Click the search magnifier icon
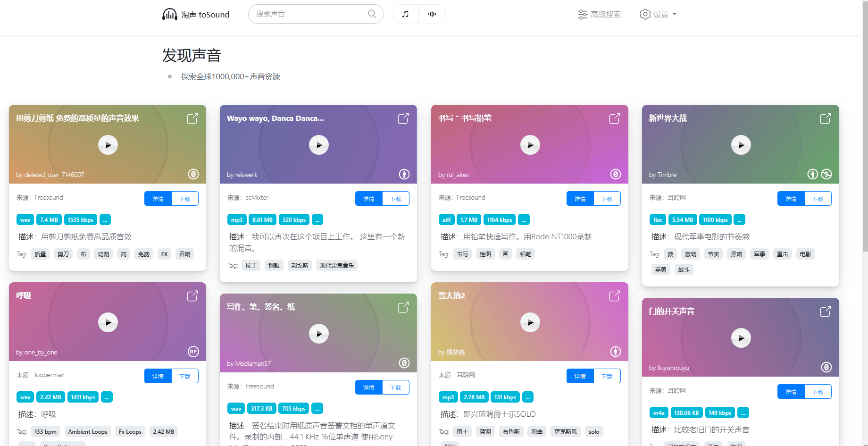Image resolution: width=868 pixels, height=446 pixels. click(x=372, y=14)
